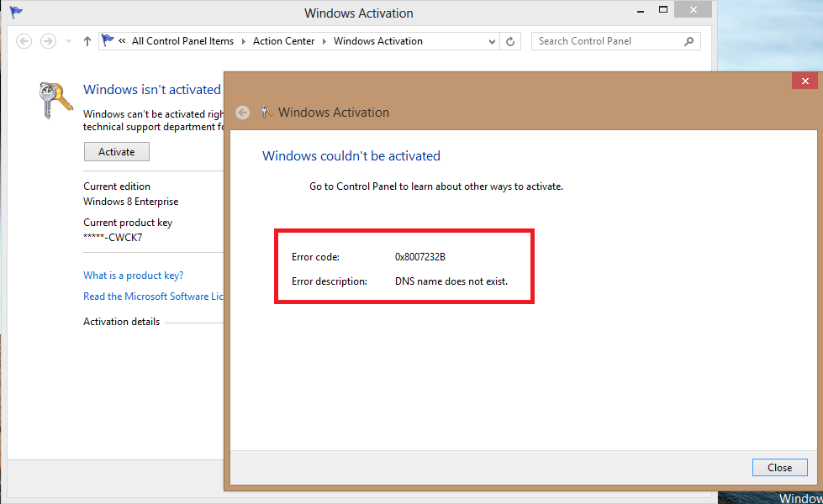Click the product key text '*****-CWCK7'

[x=113, y=238]
